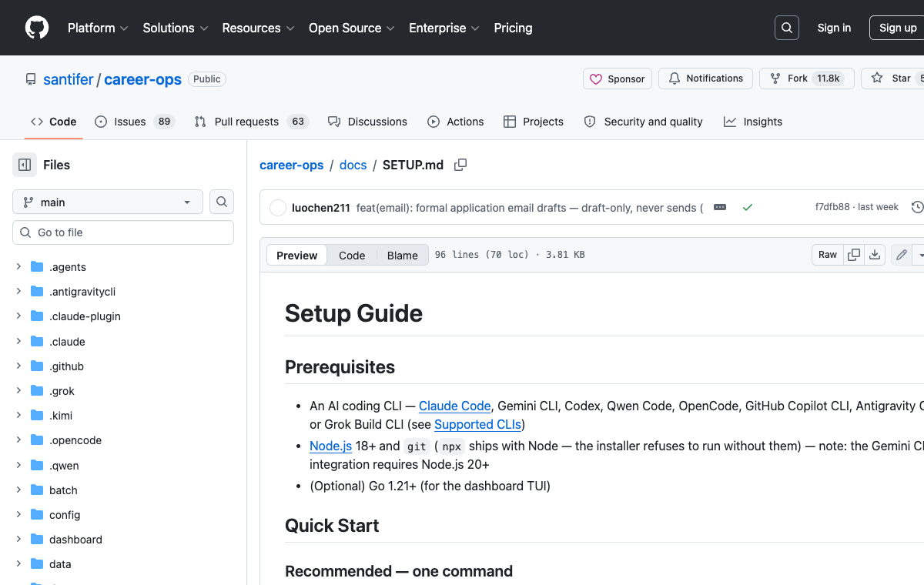
Task: Click the .qwen folder icon
Action: coord(37,466)
